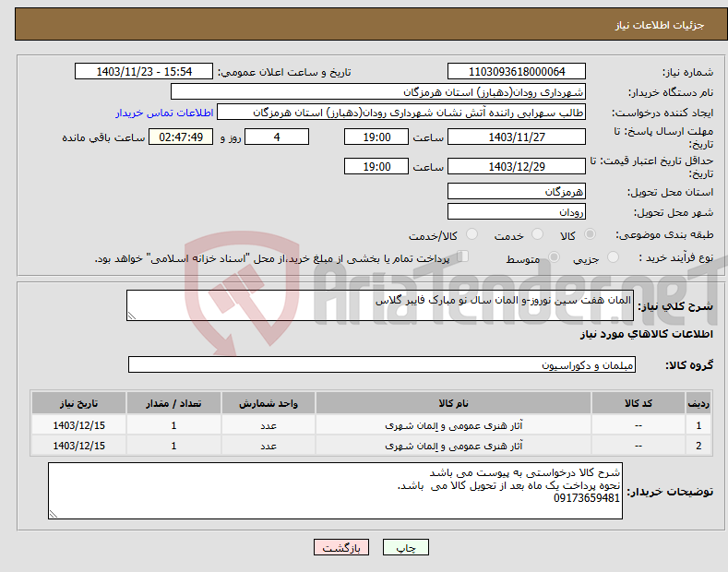Click the need date 1403/12/15 in row 2

pyautogui.click(x=79, y=446)
